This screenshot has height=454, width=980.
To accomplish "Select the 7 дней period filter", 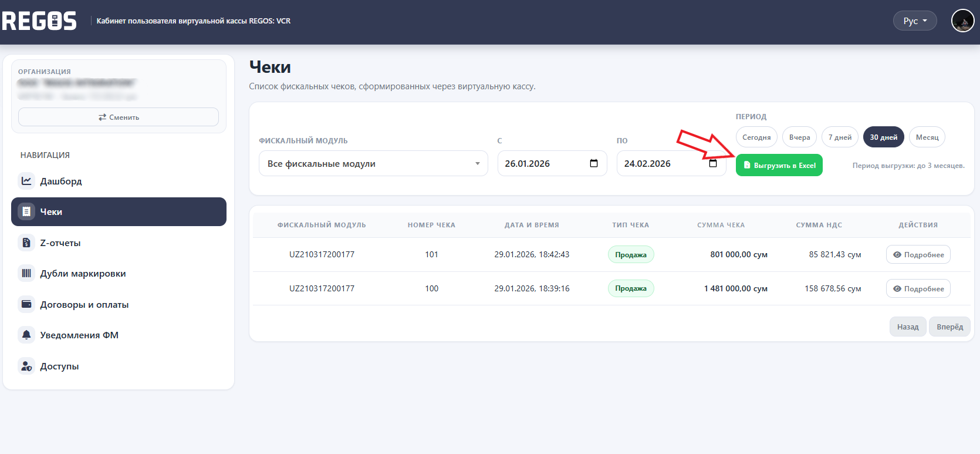I will [840, 137].
